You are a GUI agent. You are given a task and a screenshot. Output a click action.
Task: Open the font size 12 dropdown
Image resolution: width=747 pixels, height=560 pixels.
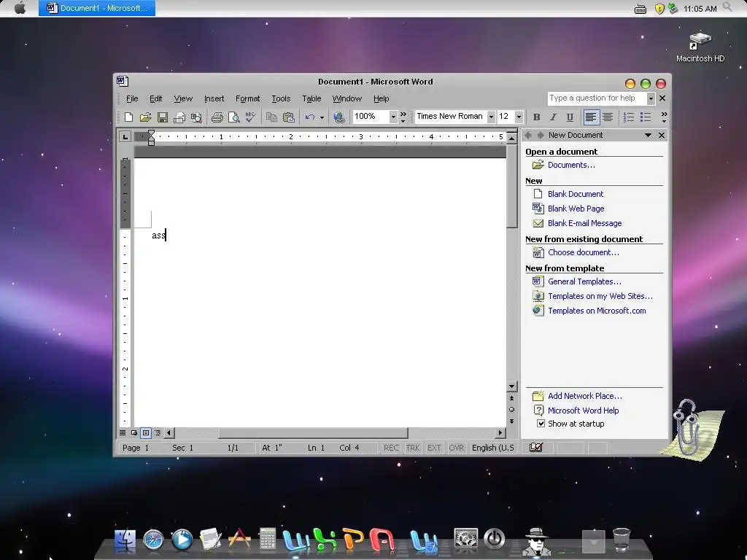click(519, 117)
